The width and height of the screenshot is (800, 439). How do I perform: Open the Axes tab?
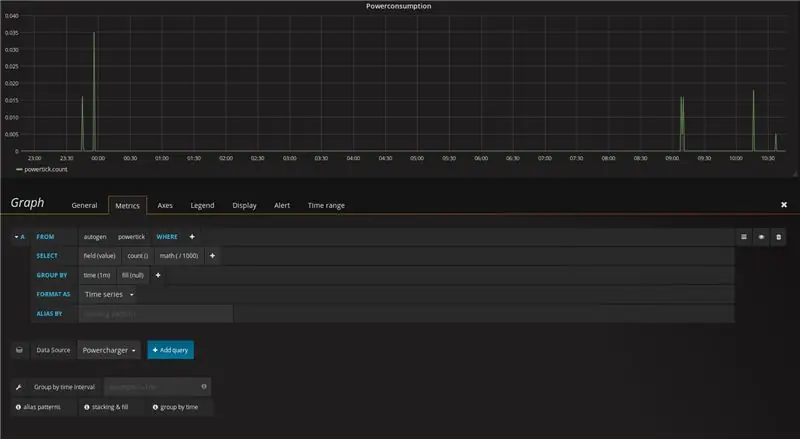(x=165, y=205)
